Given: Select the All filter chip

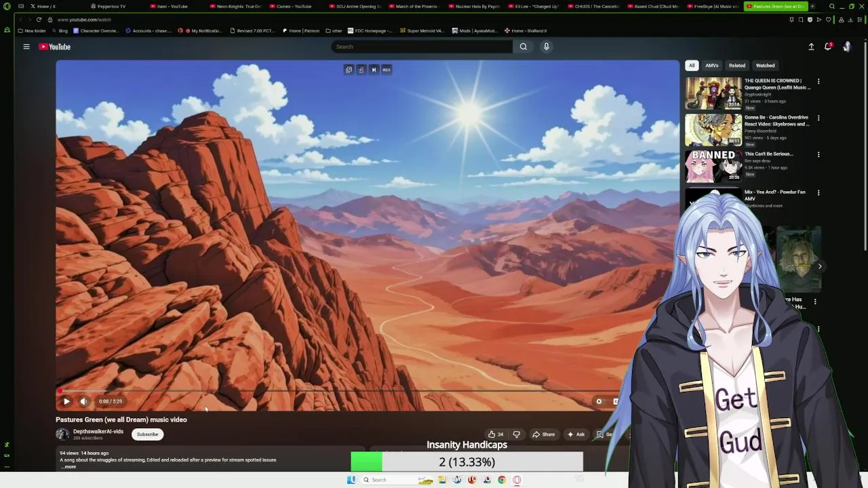Looking at the screenshot, I should (692, 66).
